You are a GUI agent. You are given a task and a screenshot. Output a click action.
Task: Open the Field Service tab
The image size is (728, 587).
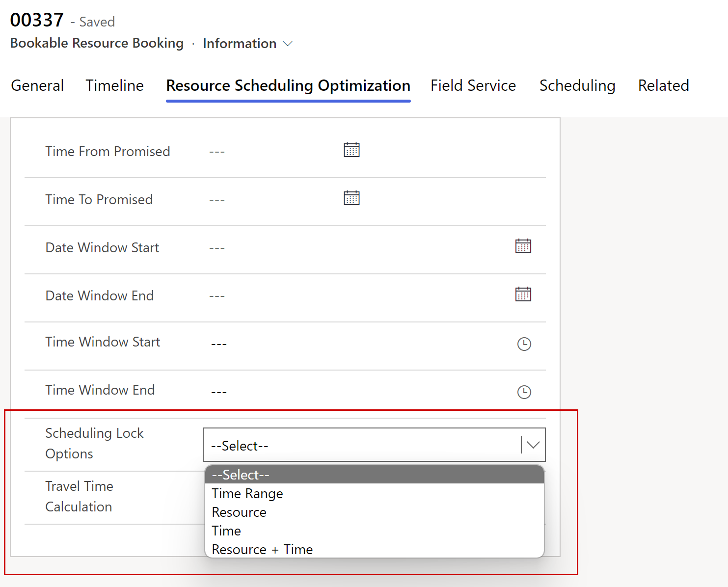[473, 85]
